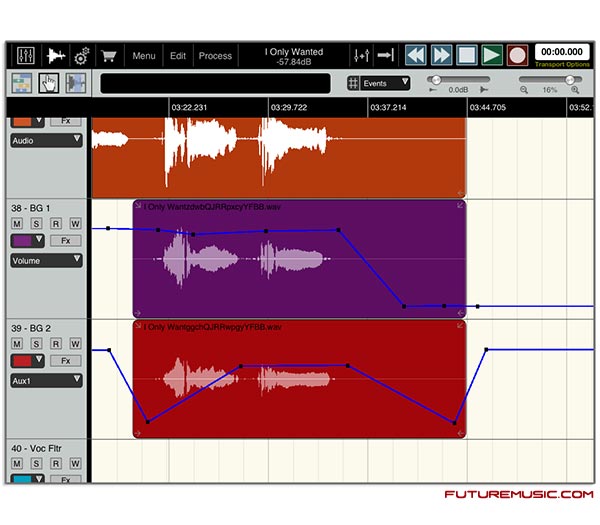
Task: Select the waveform region edit tool
Action: (75, 83)
